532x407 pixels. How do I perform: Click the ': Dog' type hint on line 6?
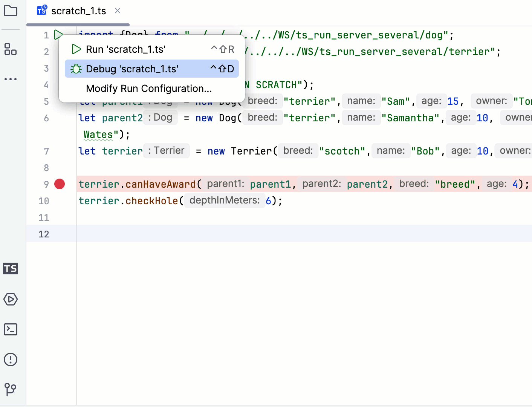[x=160, y=117]
